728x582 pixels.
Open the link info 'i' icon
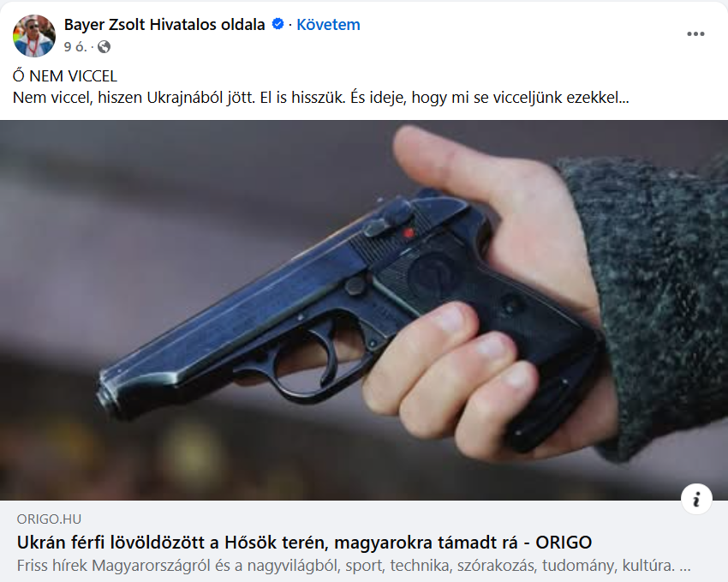pos(696,500)
